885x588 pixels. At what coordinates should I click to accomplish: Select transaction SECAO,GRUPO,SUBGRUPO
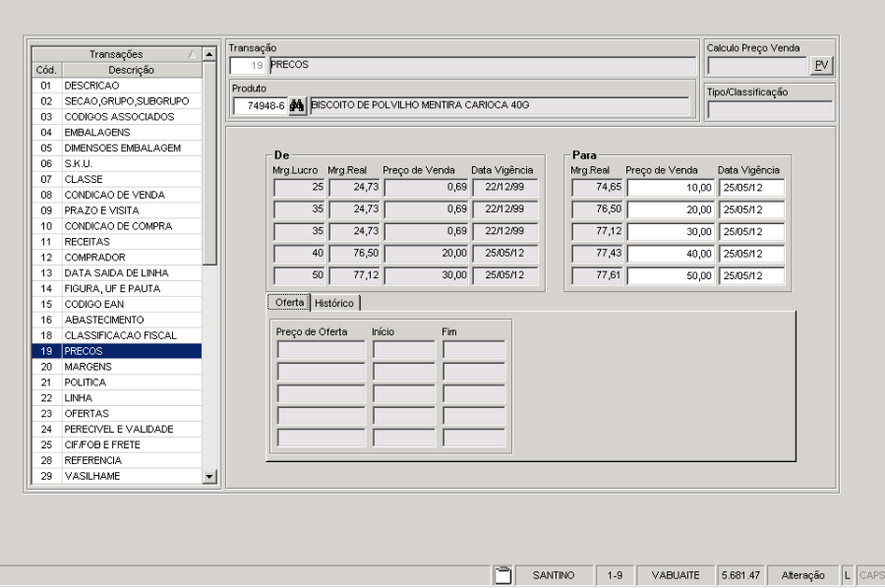pyautogui.click(x=117, y=101)
